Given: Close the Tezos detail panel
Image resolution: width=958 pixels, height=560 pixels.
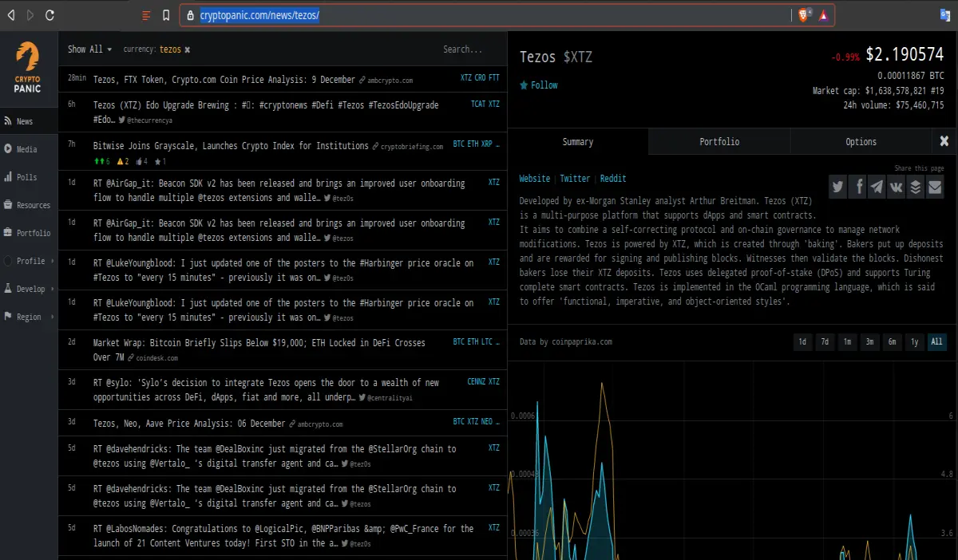Looking at the screenshot, I should (x=944, y=141).
